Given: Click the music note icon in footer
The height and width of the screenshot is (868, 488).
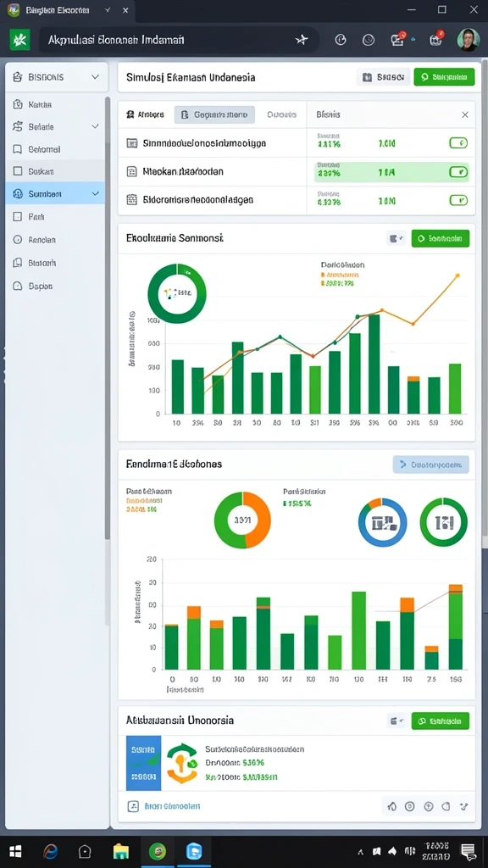Looking at the screenshot, I should pos(133,807).
